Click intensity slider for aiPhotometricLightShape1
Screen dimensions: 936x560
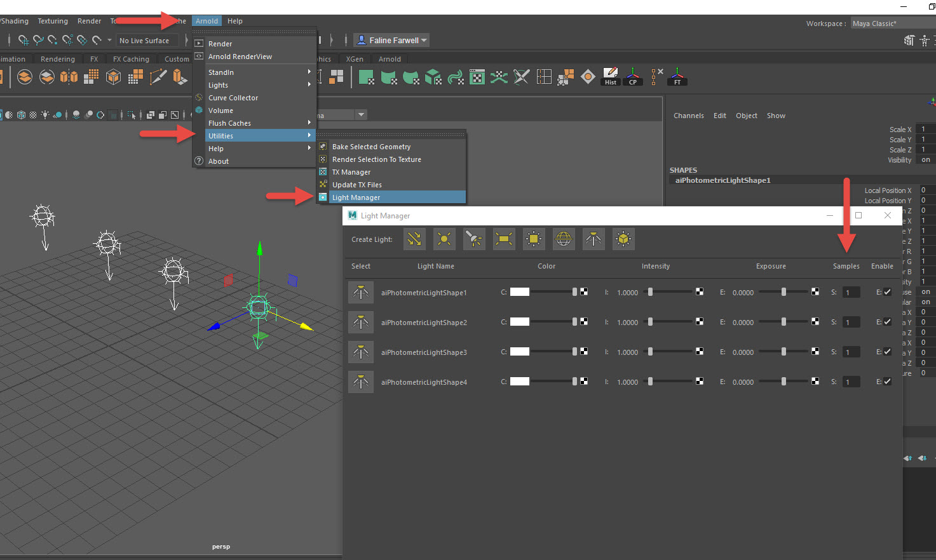(669, 292)
